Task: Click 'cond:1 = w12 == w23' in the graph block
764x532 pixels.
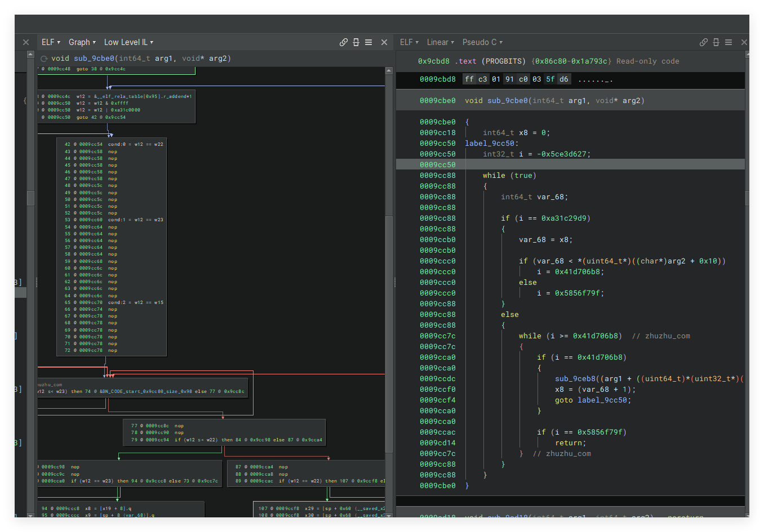Action: (136, 220)
